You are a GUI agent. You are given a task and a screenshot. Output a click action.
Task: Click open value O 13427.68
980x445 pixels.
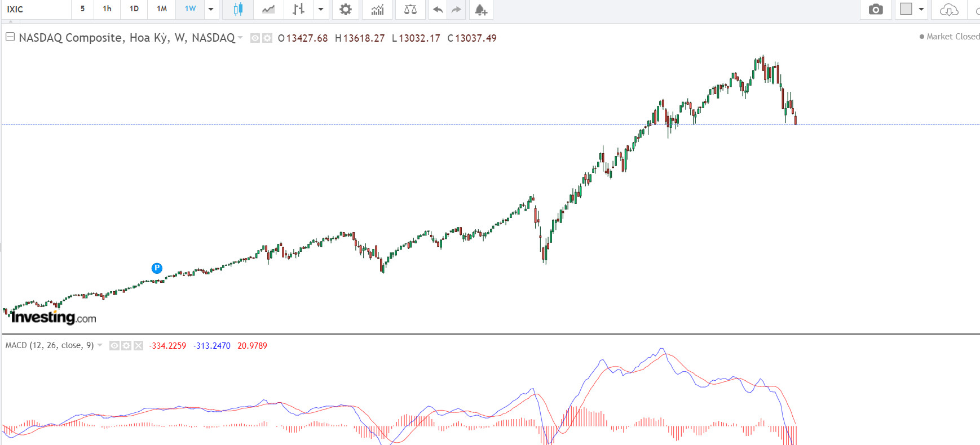(303, 38)
